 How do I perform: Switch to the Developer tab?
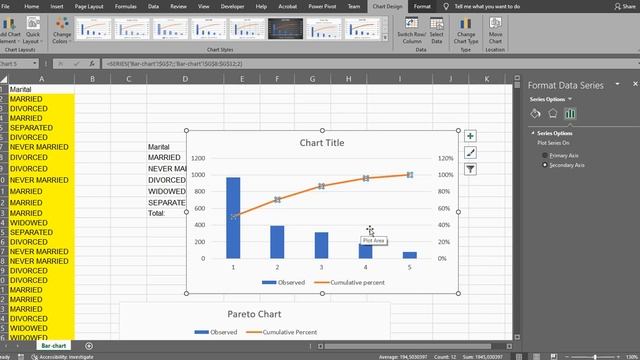point(232,6)
